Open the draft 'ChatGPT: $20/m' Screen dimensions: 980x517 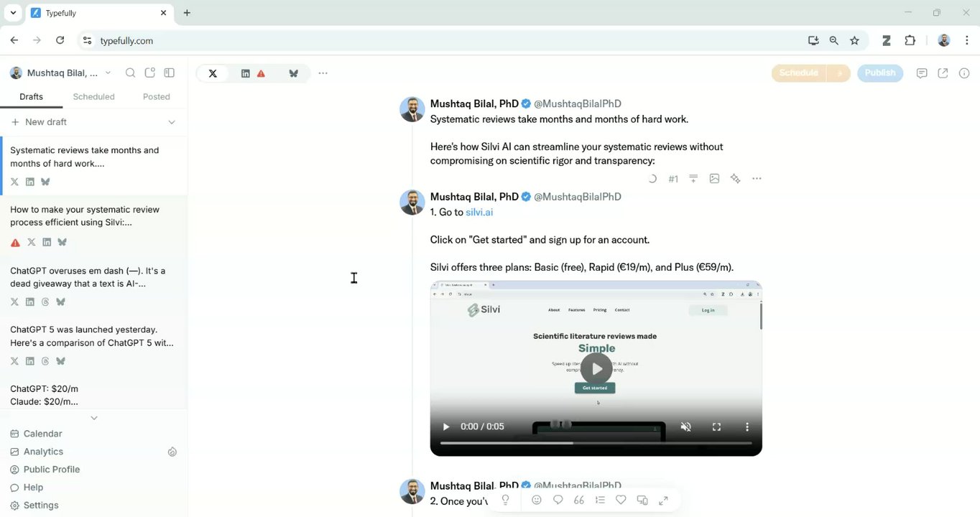point(93,393)
